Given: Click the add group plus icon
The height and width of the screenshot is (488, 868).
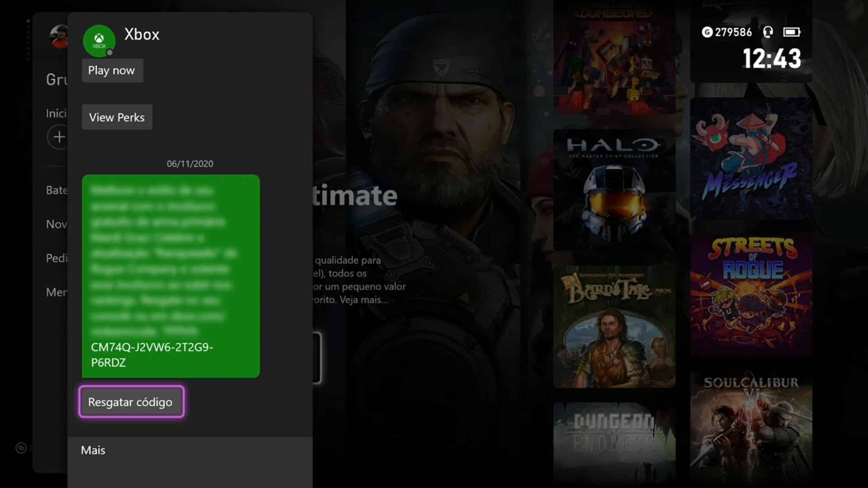Looking at the screenshot, I should [58, 137].
